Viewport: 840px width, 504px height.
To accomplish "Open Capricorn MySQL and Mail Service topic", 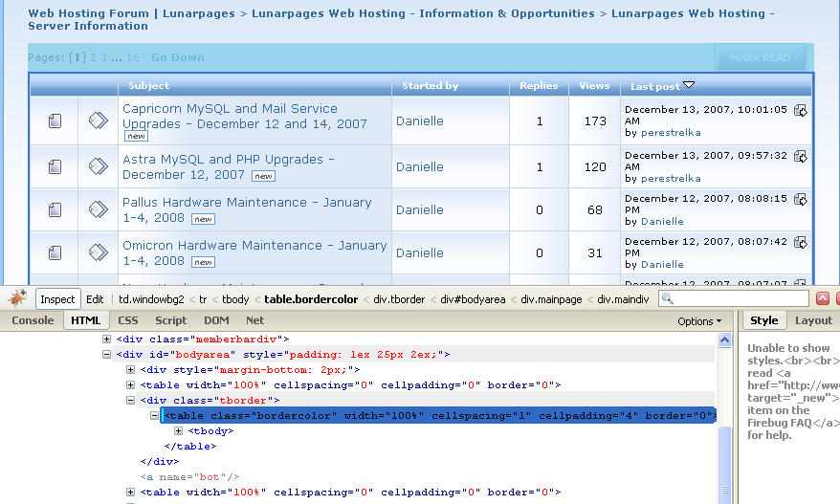I will pyautogui.click(x=245, y=117).
